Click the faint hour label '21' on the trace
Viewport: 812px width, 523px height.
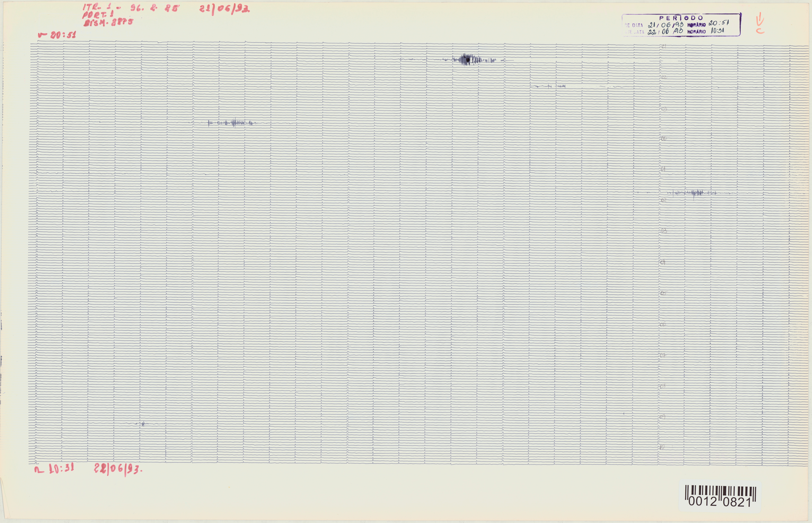point(664,46)
